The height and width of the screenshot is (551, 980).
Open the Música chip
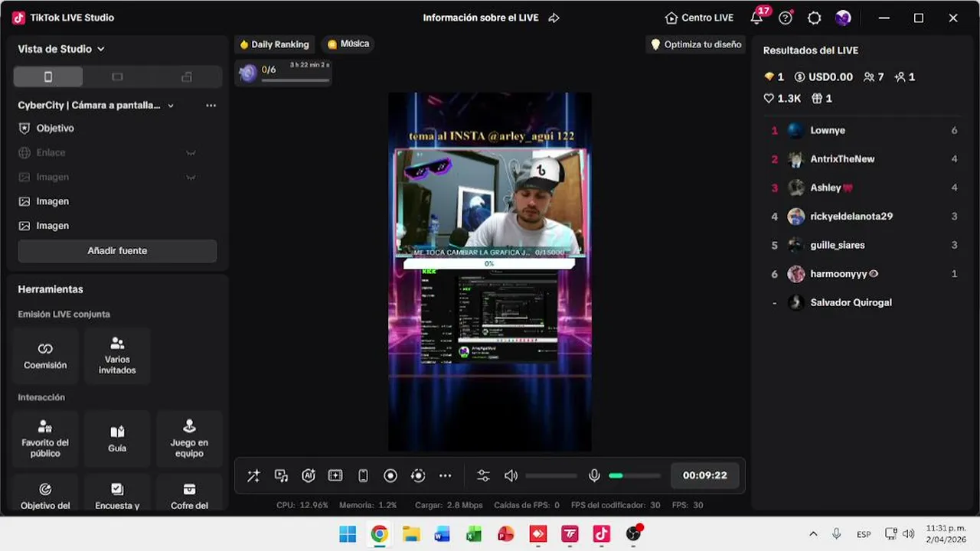[x=348, y=44]
